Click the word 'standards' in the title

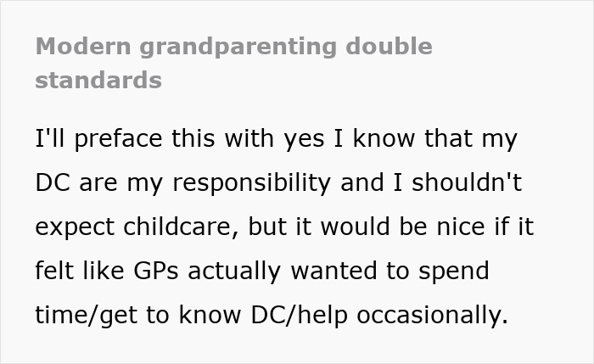coord(98,81)
